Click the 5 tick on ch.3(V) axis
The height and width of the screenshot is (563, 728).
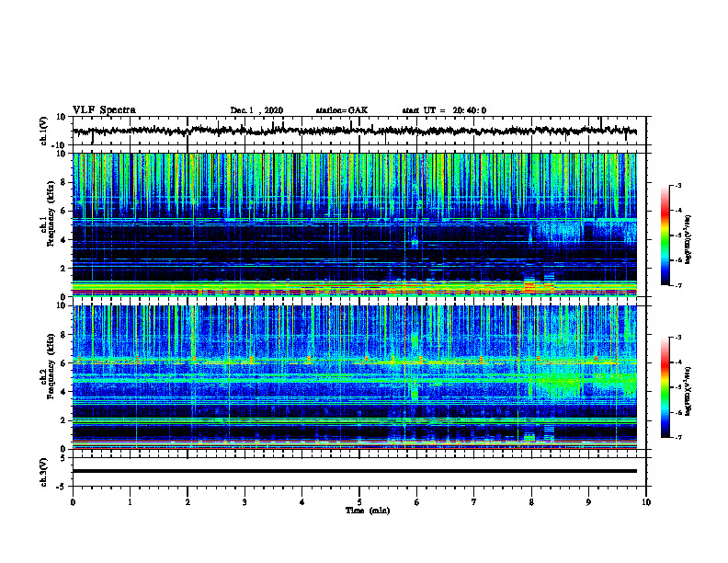64,458
